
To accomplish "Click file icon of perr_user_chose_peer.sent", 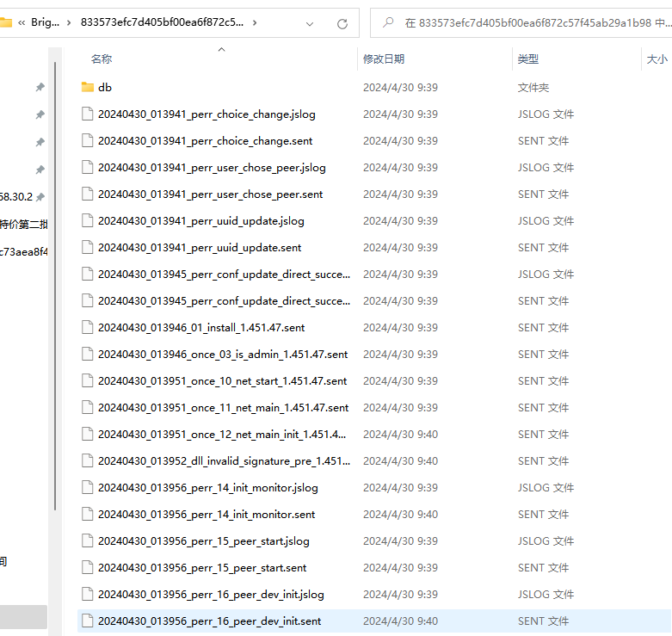I will pyautogui.click(x=88, y=195).
